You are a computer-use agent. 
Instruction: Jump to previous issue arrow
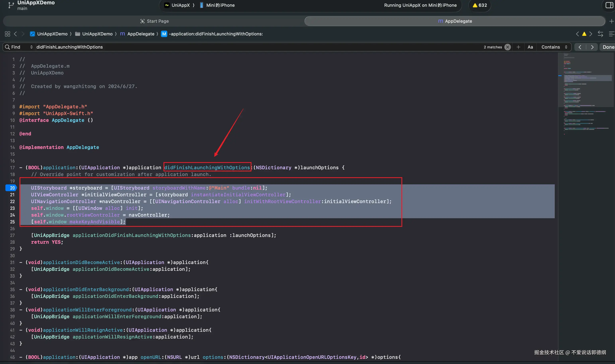pos(577,34)
